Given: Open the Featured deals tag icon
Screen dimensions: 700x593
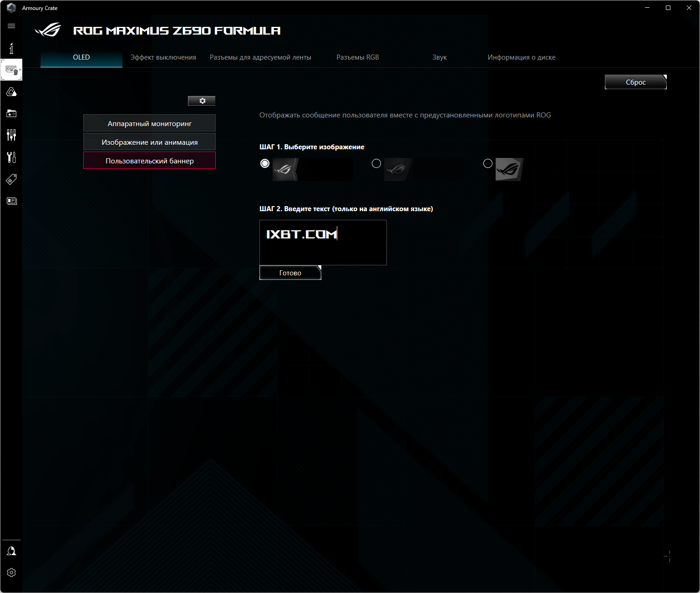Looking at the screenshot, I should coord(11,179).
